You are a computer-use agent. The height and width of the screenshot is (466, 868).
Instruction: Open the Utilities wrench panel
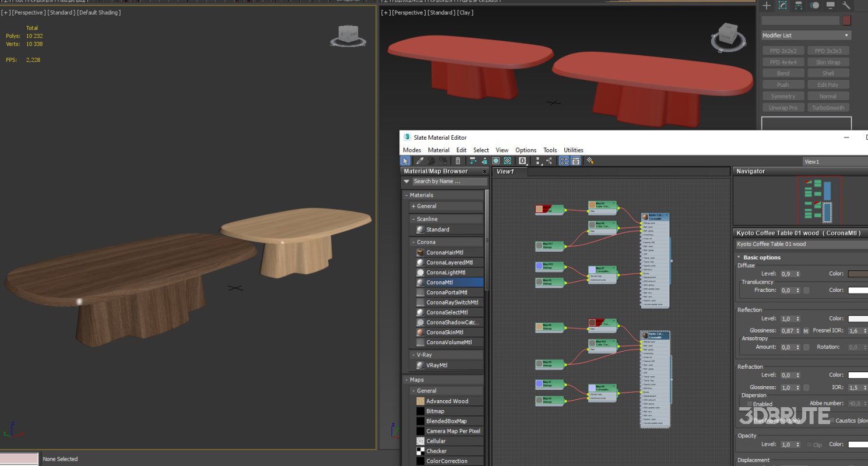pyautogui.click(x=846, y=5)
